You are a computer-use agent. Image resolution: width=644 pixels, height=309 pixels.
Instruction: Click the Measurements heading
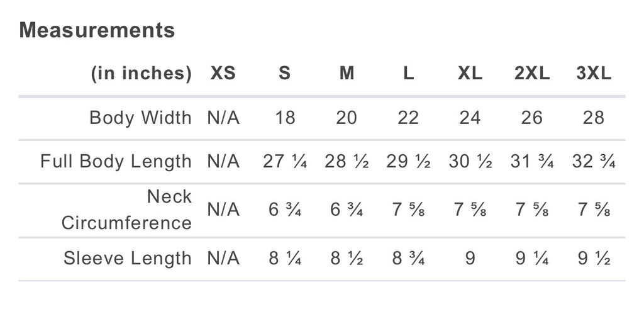(x=97, y=30)
